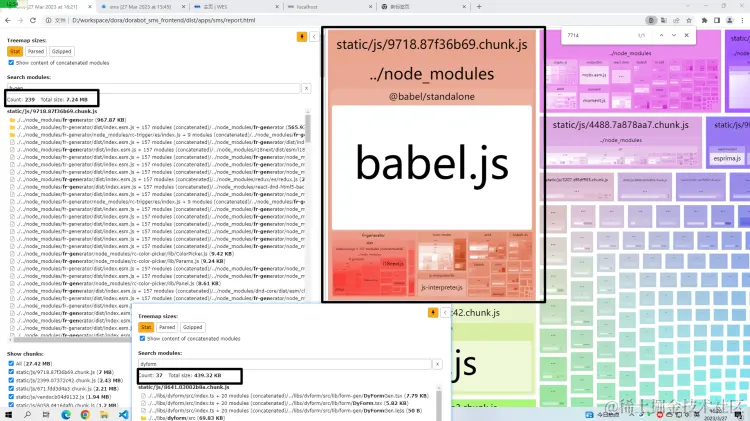Click the upper search modules input field
The image size is (750, 421).
154,88
